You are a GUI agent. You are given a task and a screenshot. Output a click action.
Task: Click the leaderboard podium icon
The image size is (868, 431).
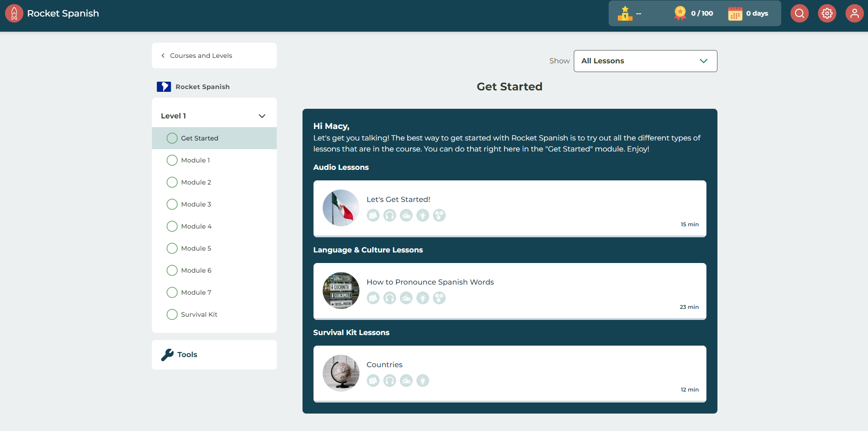click(625, 13)
